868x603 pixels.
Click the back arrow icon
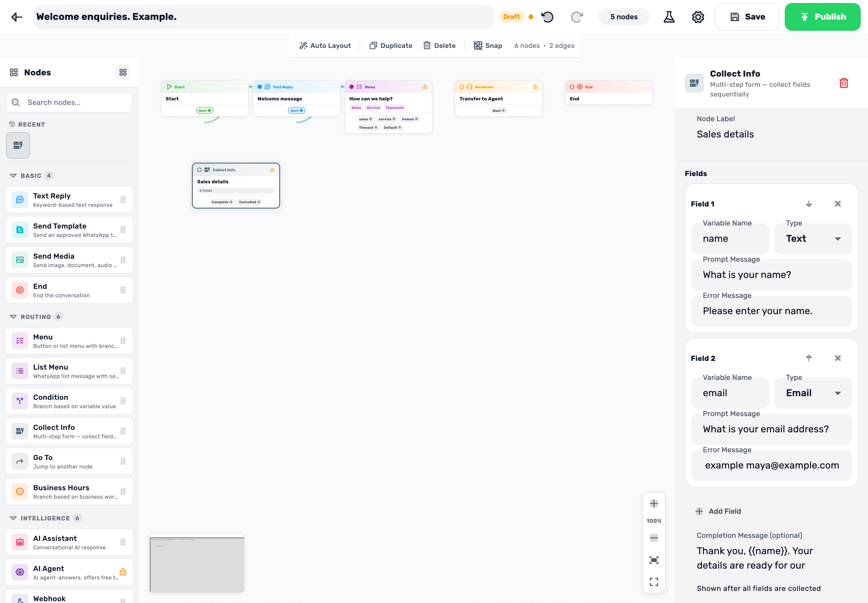17,17
